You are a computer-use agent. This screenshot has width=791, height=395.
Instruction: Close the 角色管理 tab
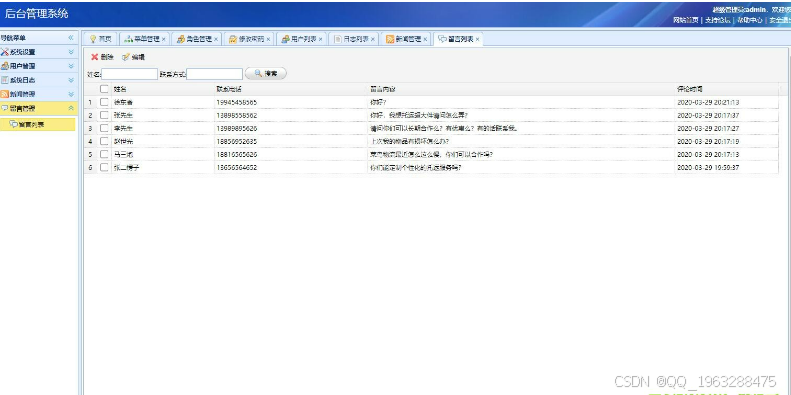tap(216, 39)
